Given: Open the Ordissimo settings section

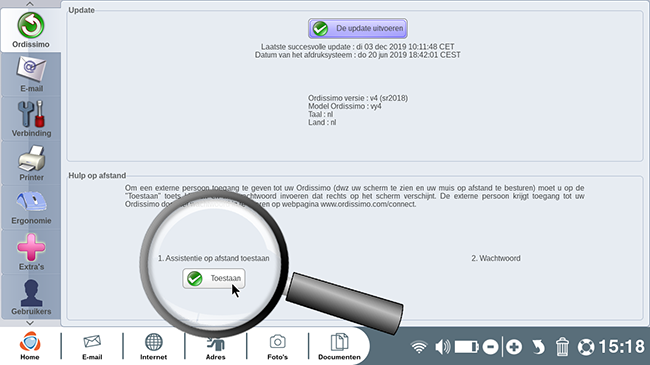Looking at the screenshot, I should 31,30.
